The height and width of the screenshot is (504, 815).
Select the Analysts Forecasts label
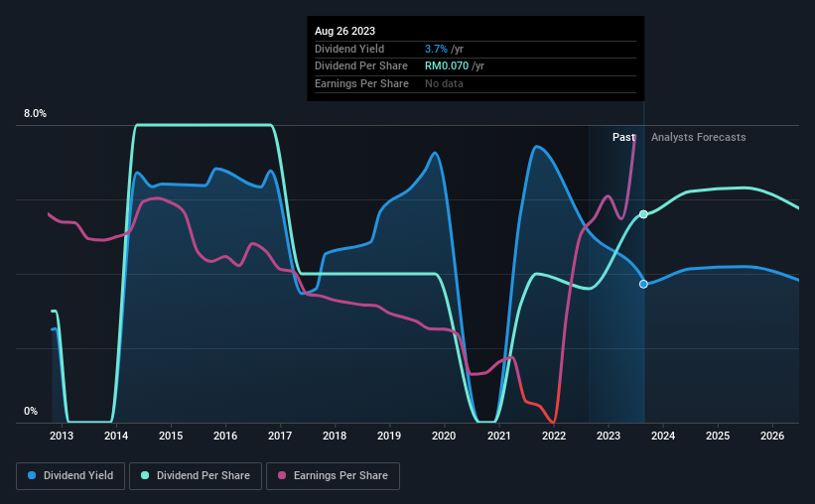click(x=698, y=137)
